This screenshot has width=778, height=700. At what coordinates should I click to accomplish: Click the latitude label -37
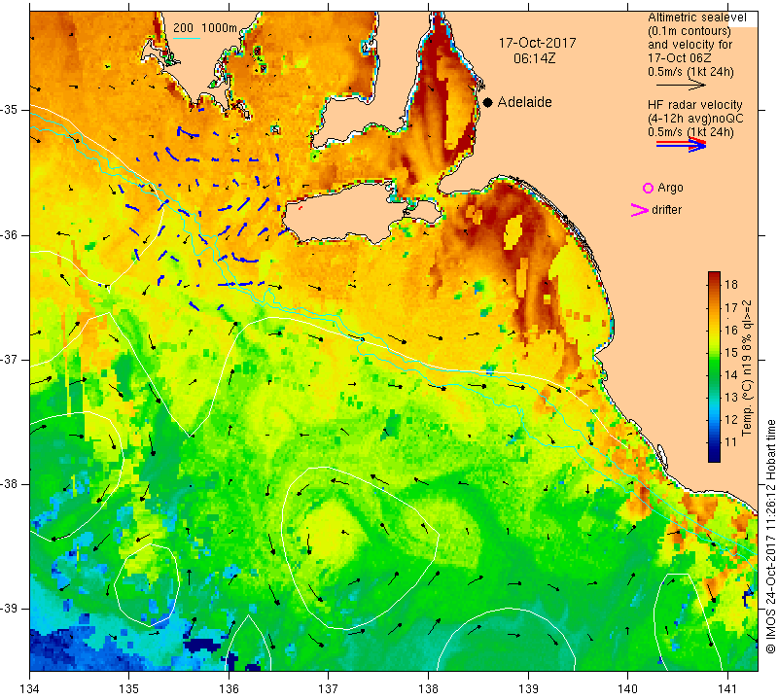coord(9,359)
